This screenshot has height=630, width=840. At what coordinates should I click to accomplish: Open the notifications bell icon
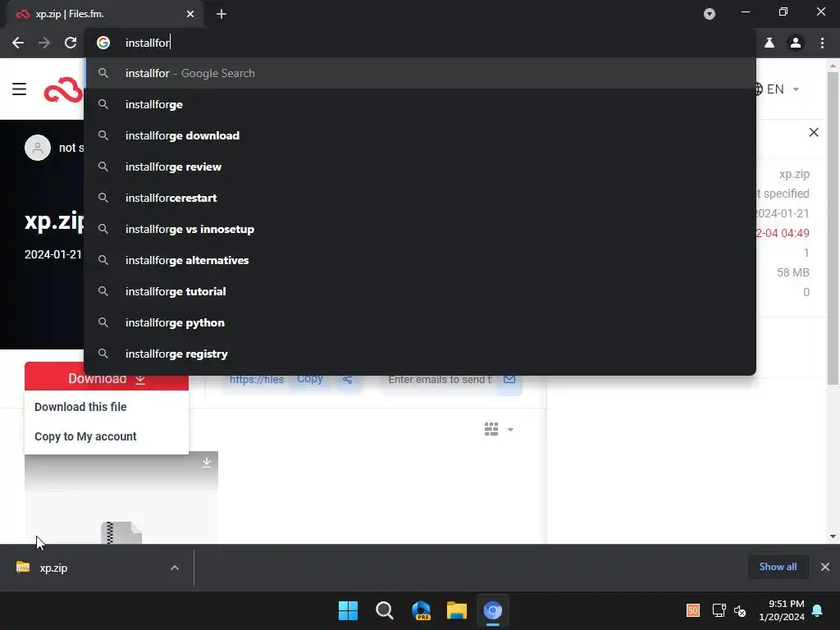(818, 610)
